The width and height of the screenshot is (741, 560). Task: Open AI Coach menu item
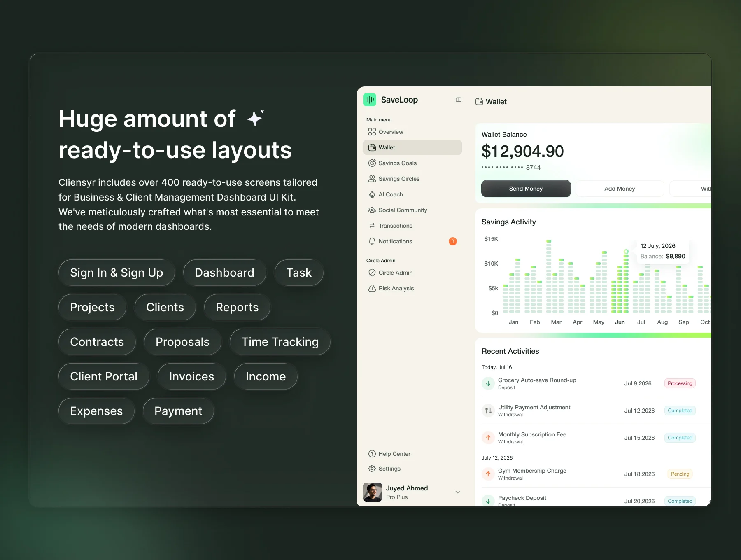pyautogui.click(x=412, y=194)
